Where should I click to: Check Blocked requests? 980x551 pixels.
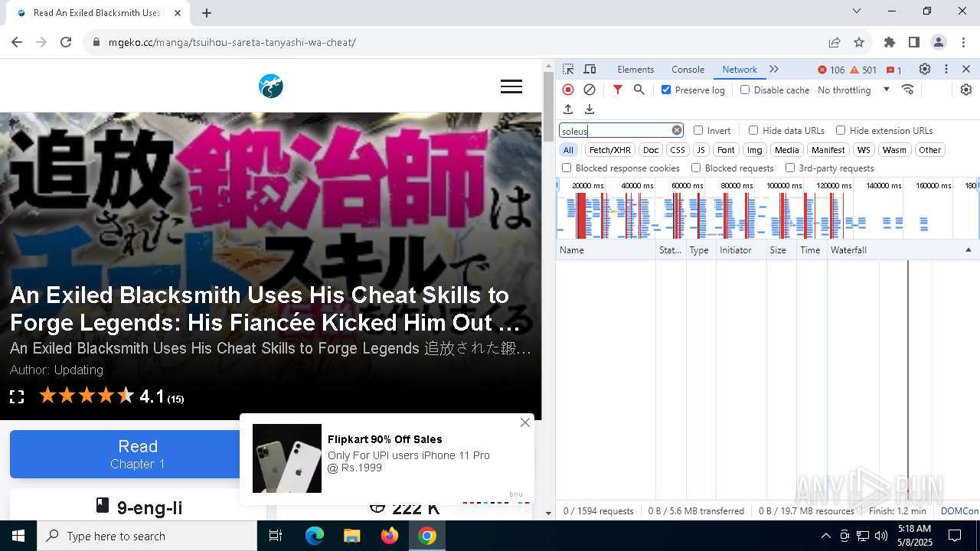tap(696, 168)
